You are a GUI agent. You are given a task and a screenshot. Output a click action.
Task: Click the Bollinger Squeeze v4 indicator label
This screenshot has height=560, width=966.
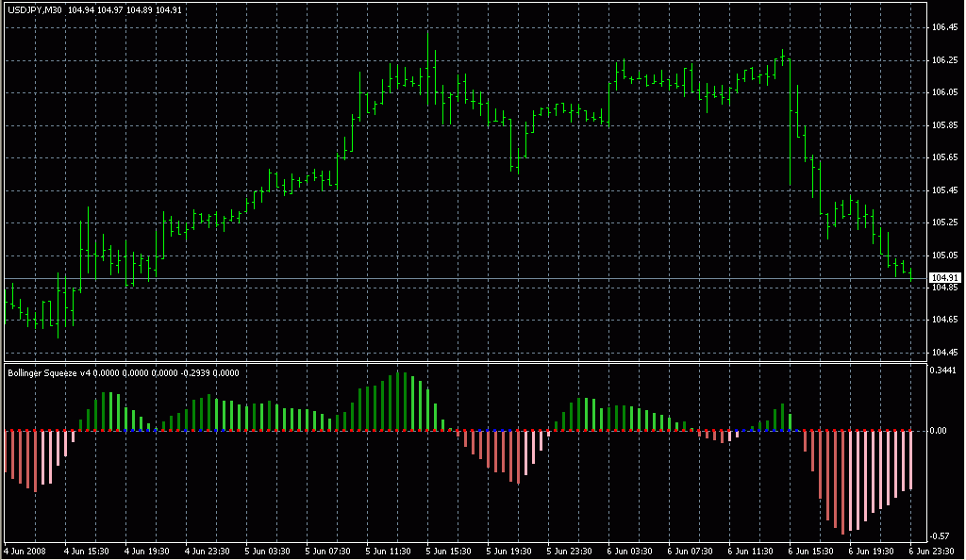(48, 372)
